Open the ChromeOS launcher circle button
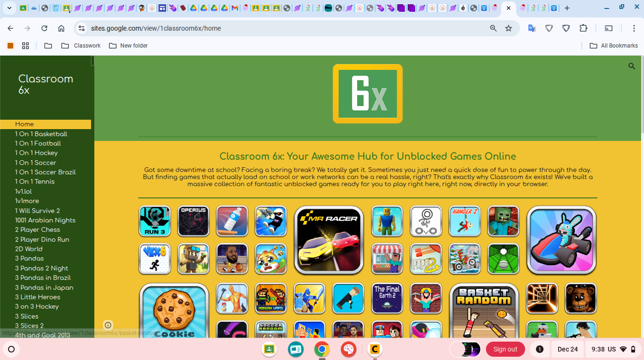The width and height of the screenshot is (644, 360). point(11,349)
